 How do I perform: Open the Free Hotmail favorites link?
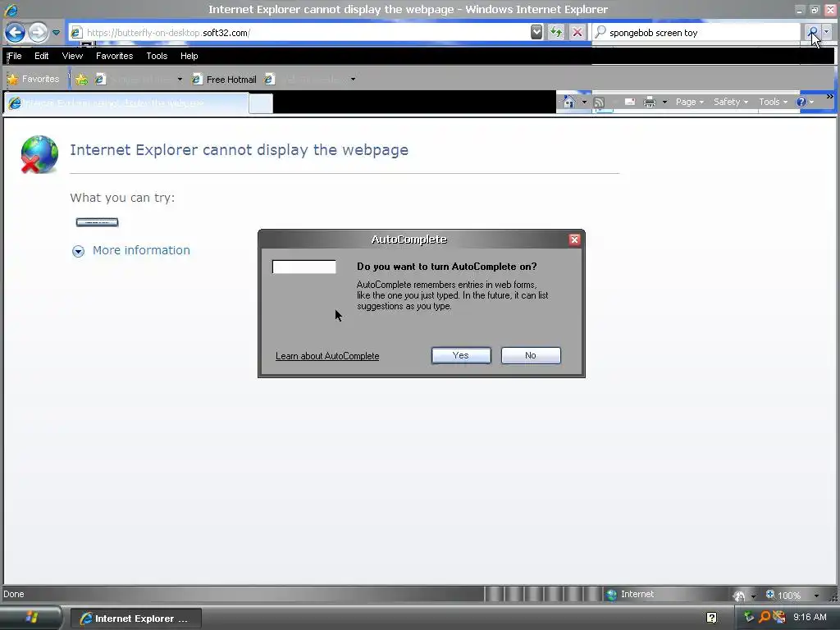[x=224, y=80]
